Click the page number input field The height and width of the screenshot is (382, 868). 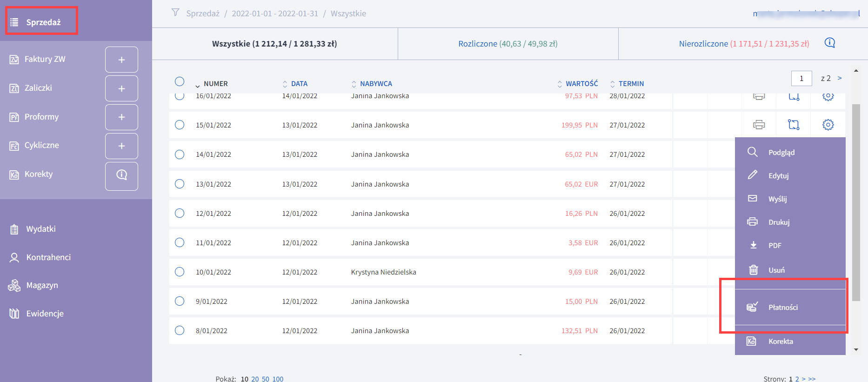[801, 78]
